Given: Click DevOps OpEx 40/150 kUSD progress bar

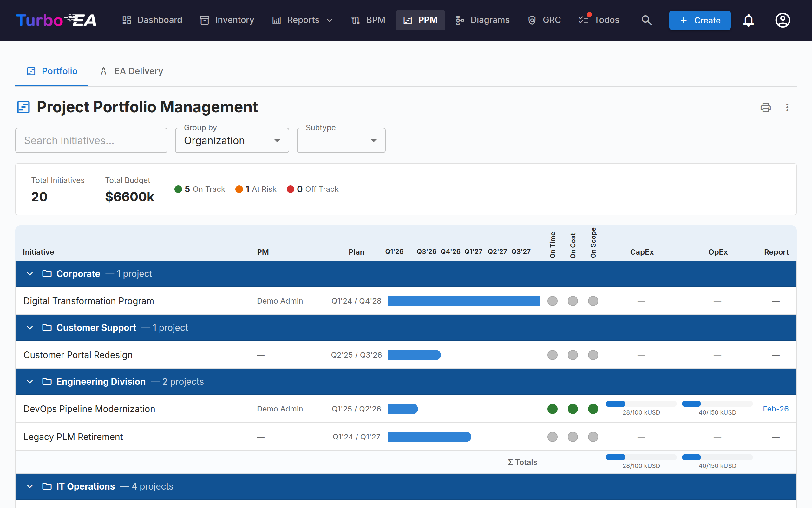Looking at the screenshot, I should (x=717, y=404).
